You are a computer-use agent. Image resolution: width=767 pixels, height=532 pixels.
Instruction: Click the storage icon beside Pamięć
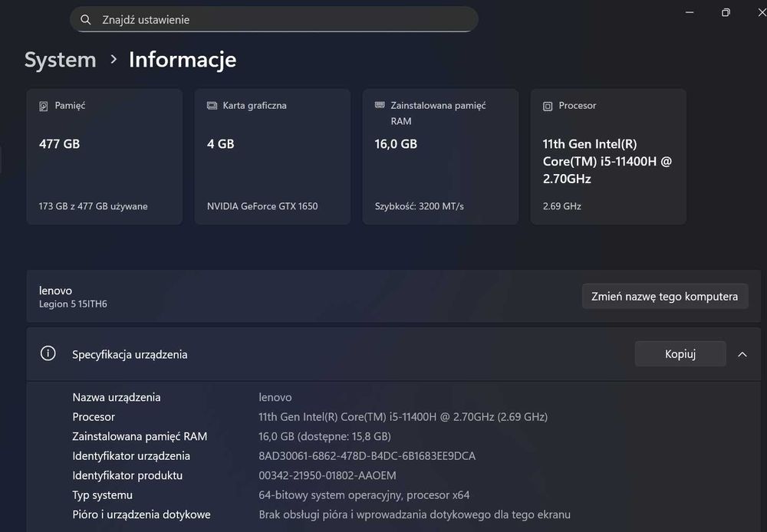44,106
